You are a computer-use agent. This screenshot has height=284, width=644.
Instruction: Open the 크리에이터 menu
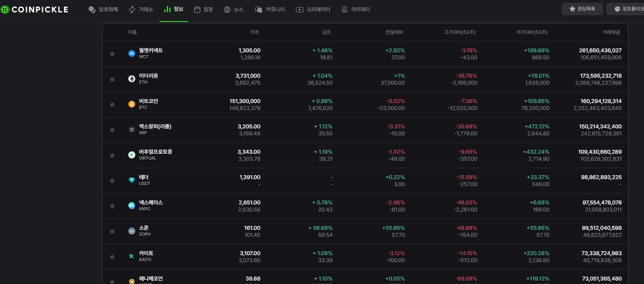313,9
